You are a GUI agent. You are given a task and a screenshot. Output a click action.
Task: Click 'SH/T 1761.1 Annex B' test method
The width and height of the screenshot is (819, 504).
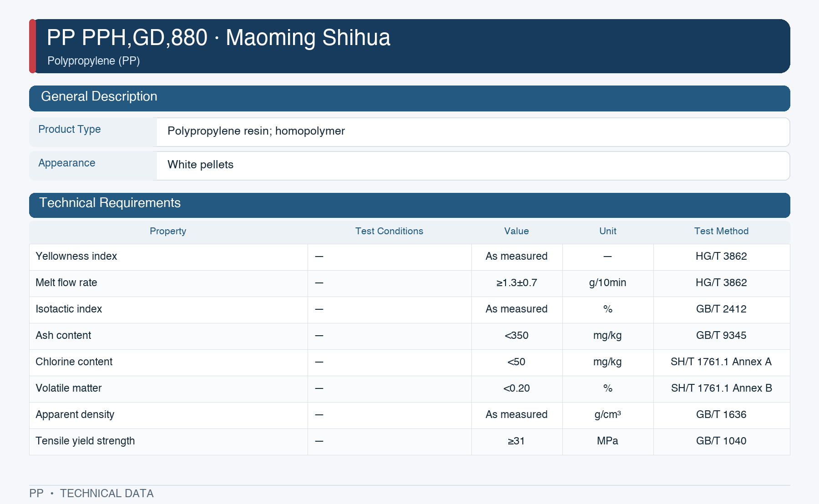click(x=721, y=388)
